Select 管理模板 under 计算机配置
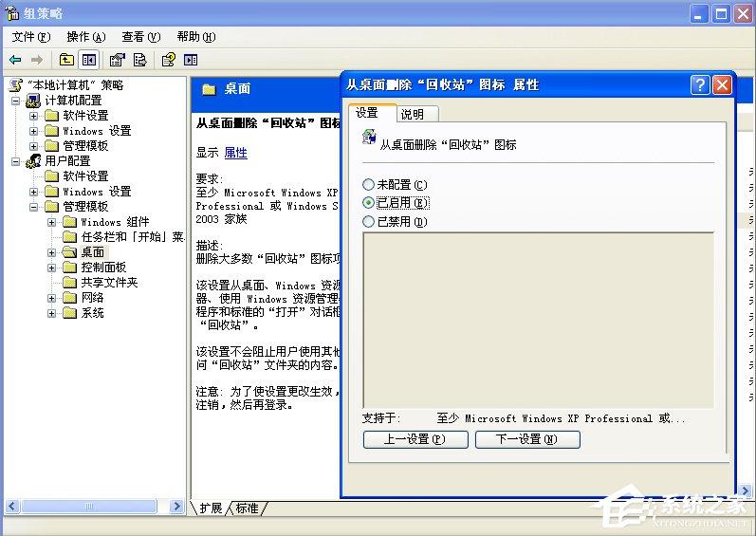The height and width of the screenshot is (536, 756). tap(85, 146)
